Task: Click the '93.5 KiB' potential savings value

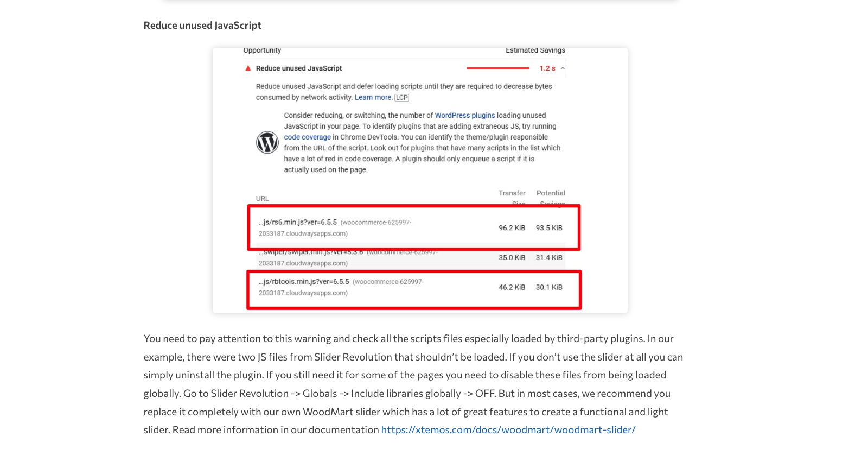Action: (549, 228)
